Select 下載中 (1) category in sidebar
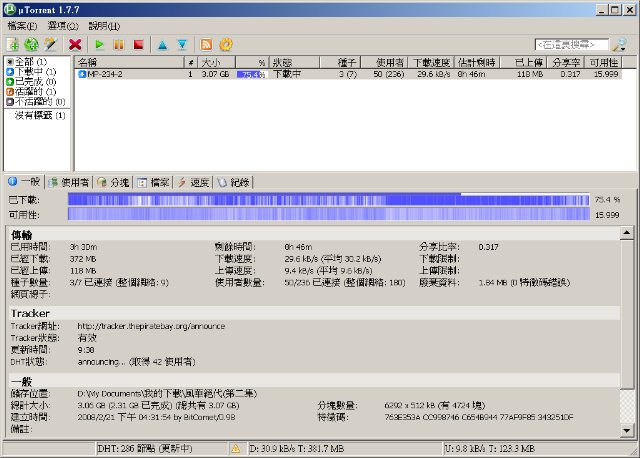 click(x=31, y=72)
